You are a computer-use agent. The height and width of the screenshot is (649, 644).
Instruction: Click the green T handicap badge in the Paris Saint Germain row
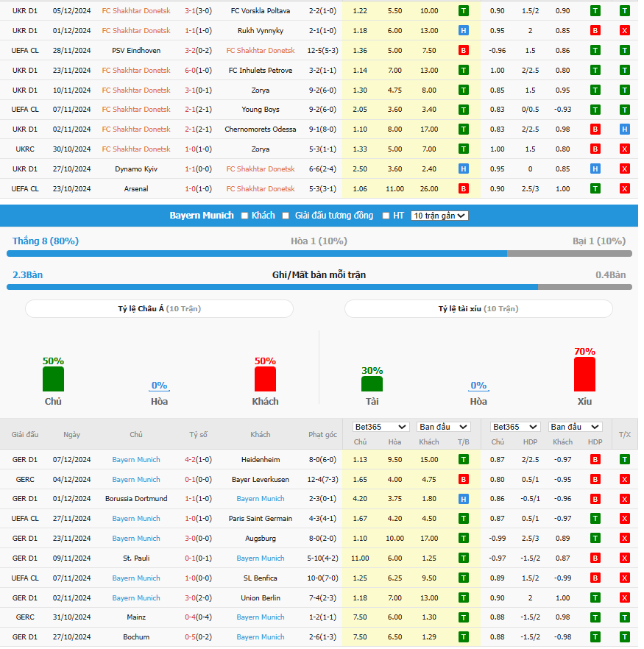click(x=595, y=518)
